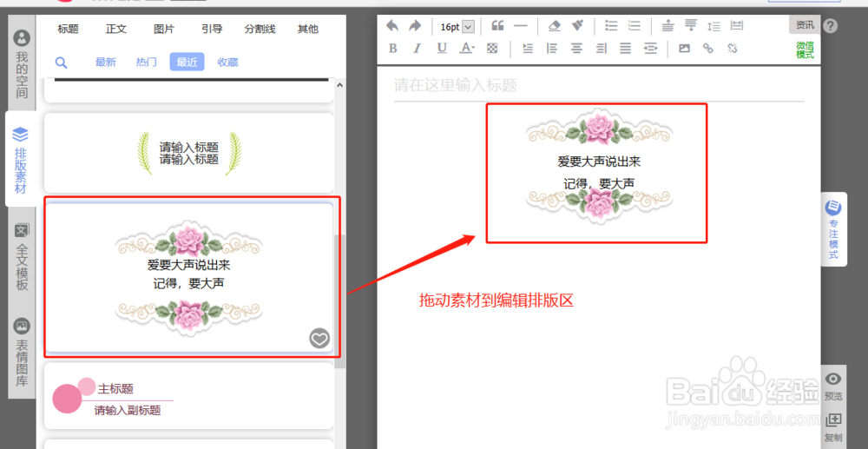The height and width of the screenshot is (449, 868).
Task: Toggle underline formatting
Action: coord(442,48)
